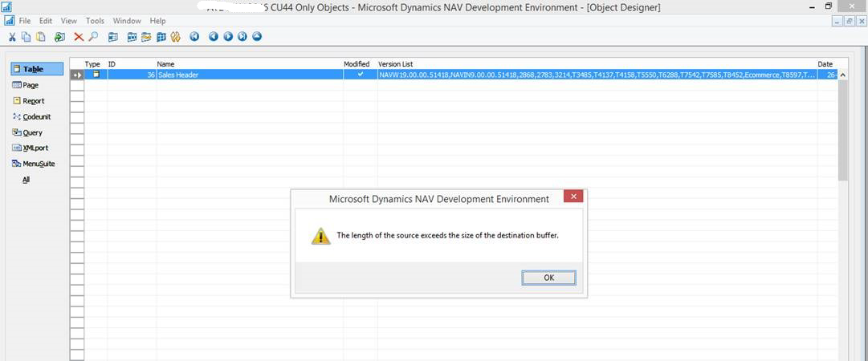Close the error dialog with red X
Image resolution: width=868 pixels, height=361 pixels.
tap(573, 197)
